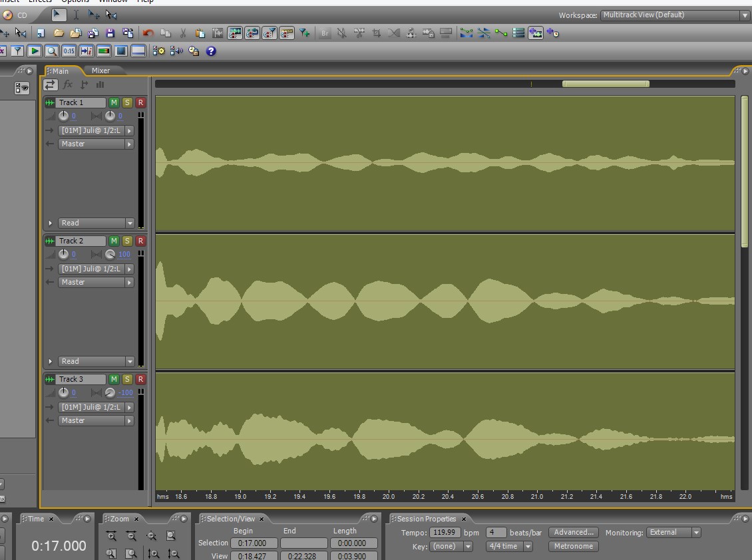
Task: Click the Cut scissors icon
Action: pos(183,33)
